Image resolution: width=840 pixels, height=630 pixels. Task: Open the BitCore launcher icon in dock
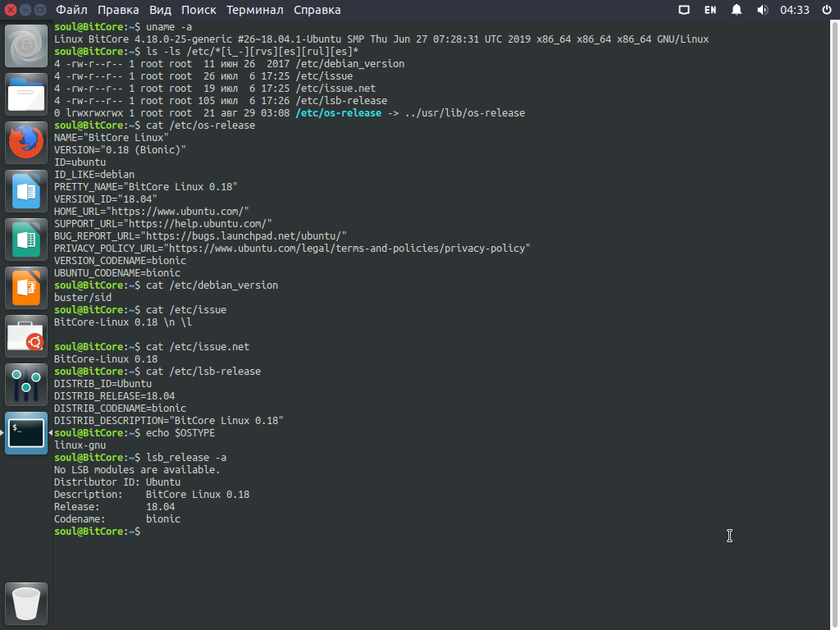tap(25, 46)
